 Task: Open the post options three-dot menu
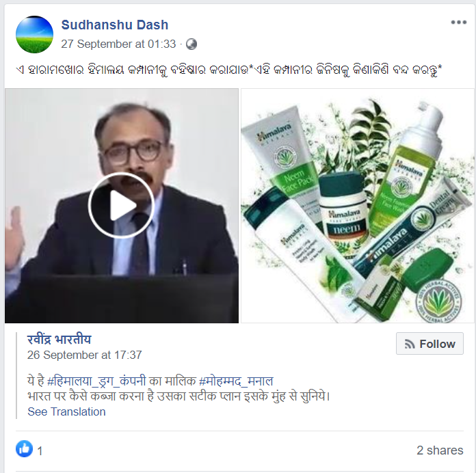point(458,22)
